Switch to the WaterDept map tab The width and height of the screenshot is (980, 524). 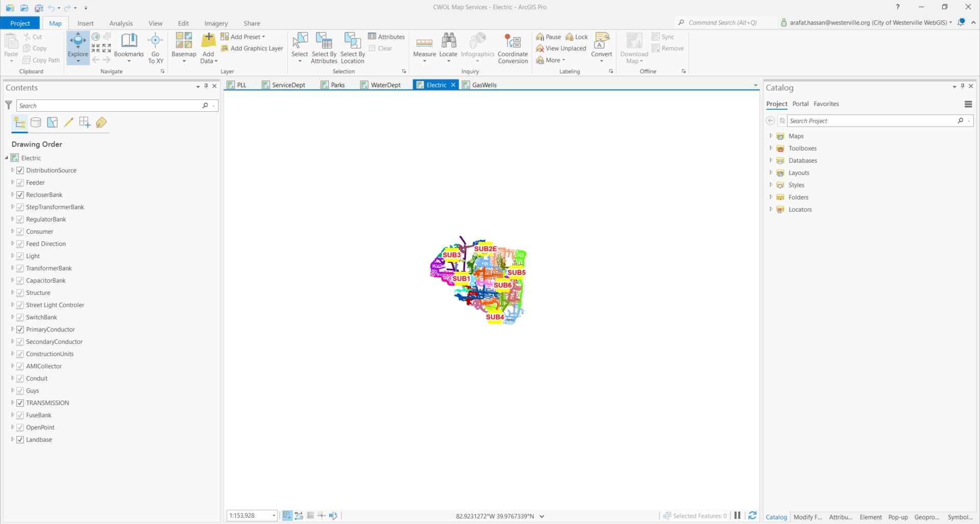385,85
